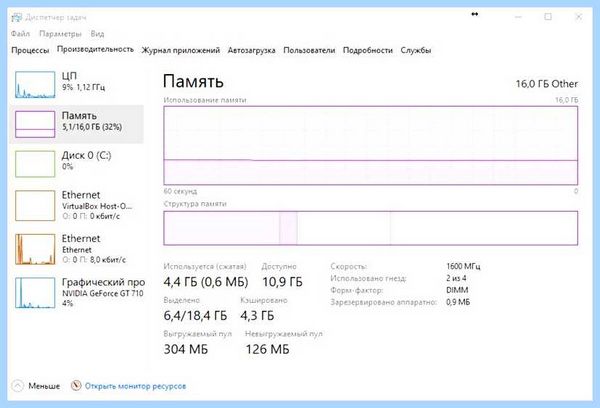
Task: Select the NVIDIA GeForce GT 710 thumbnail
Action: click(35, 293)
